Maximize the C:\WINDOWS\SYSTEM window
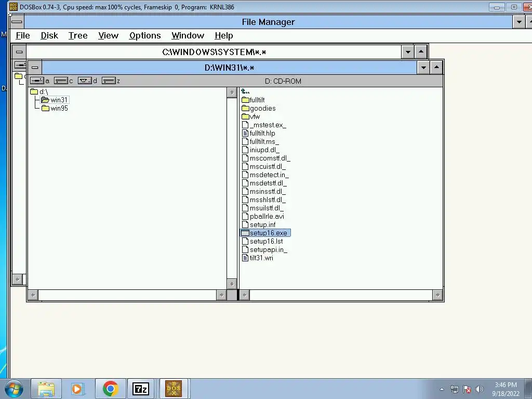 coord(421,52)
